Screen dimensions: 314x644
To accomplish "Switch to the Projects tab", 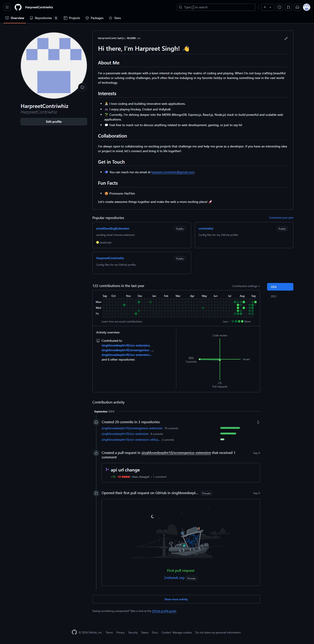I will click(x=72, y=18).
